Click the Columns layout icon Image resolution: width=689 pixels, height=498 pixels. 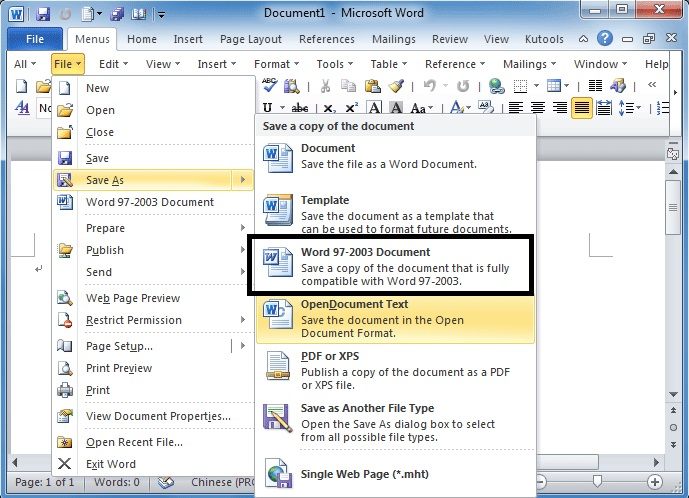click(x=595, y=86)
